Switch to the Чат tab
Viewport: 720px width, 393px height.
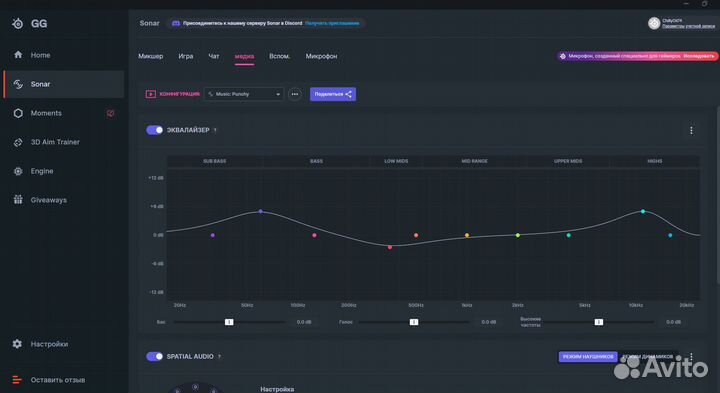click(x=214, y=56)
